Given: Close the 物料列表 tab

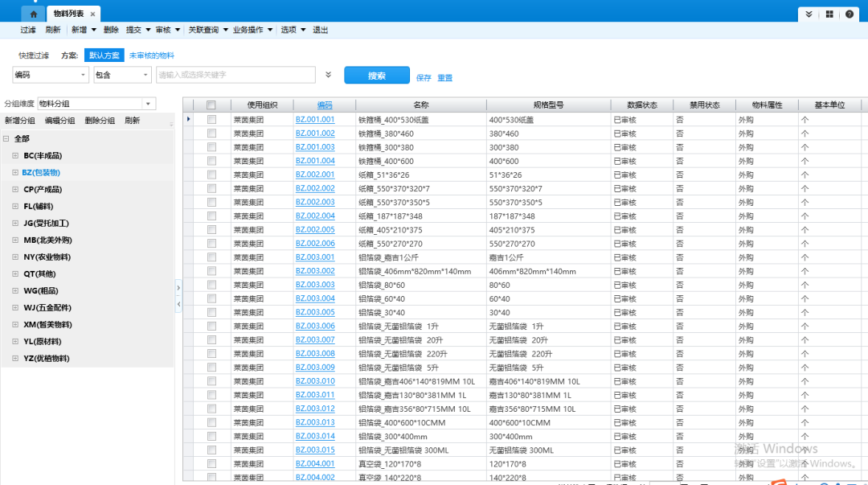Looking at the screenshot, I should coord(92,14).
